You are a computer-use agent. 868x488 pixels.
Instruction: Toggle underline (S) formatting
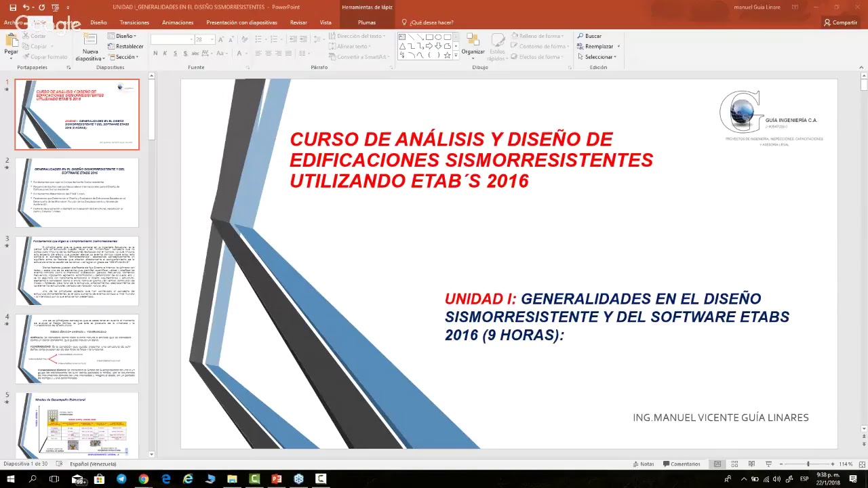176,54
